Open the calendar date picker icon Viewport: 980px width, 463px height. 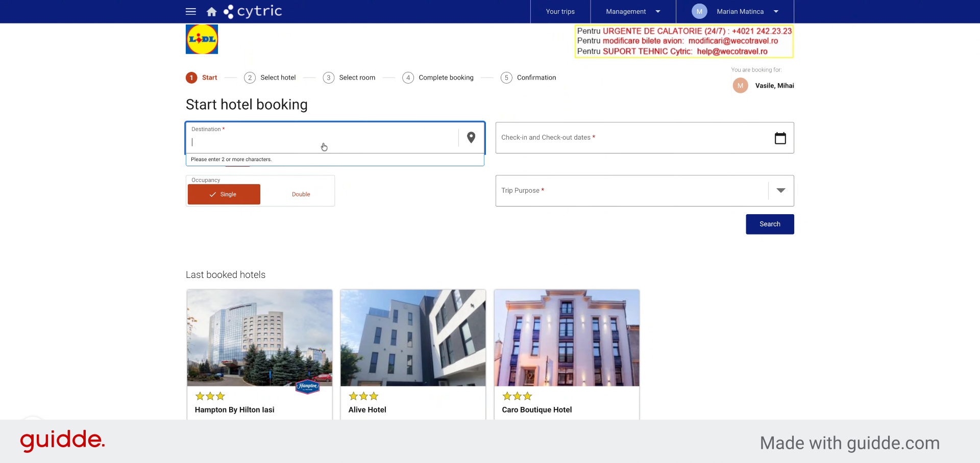tap(780, 138)
